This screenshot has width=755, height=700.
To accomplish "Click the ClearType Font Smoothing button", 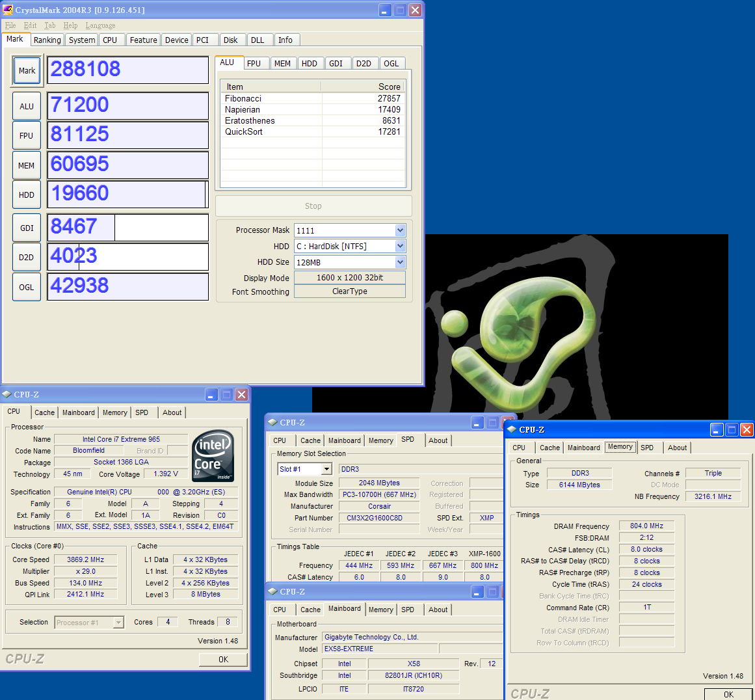I will coord(350,291).
